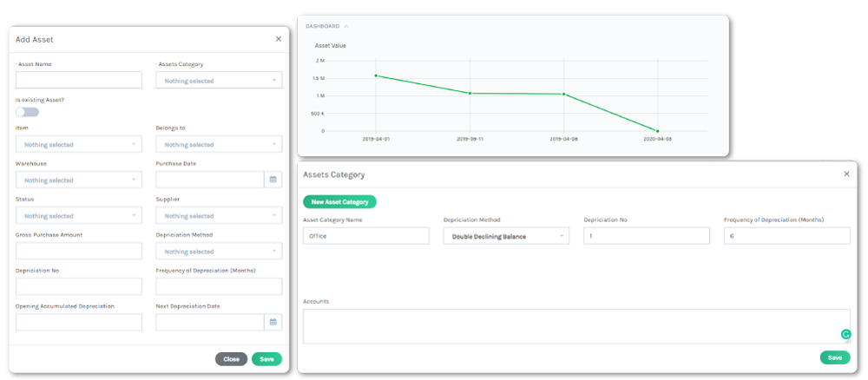Open the Next Depreciation Date calendar picker
Viewport: 868px width, 380px height.
pos(273,322)
